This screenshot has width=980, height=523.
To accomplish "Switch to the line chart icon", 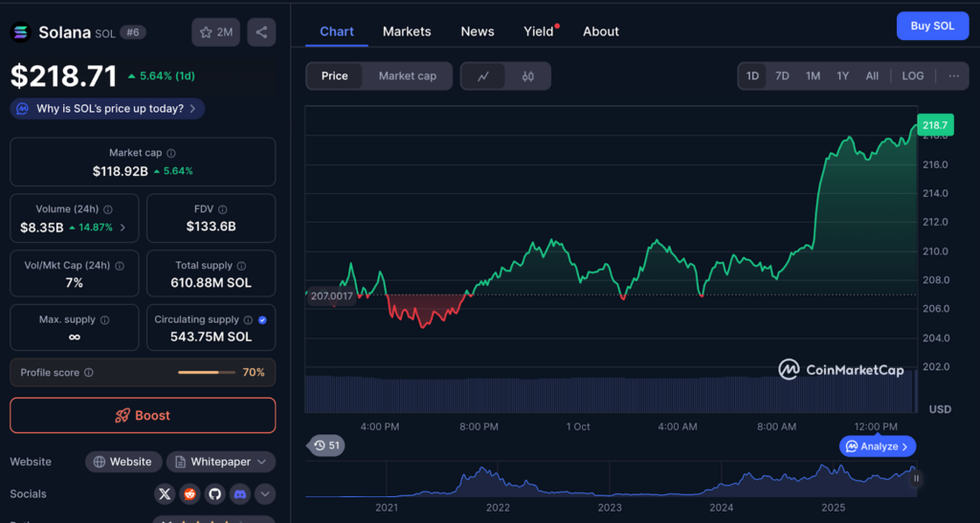I will 483,76.
